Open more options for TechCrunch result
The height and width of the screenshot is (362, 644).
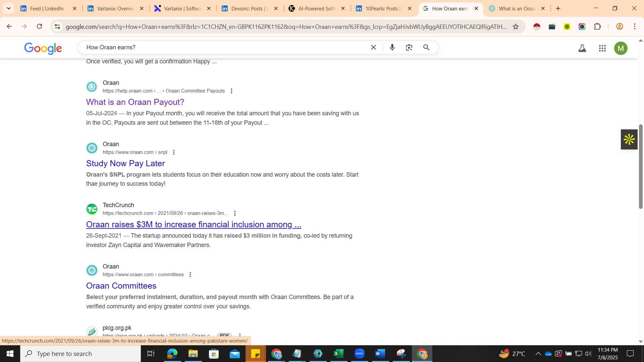[x=235, y=213]
